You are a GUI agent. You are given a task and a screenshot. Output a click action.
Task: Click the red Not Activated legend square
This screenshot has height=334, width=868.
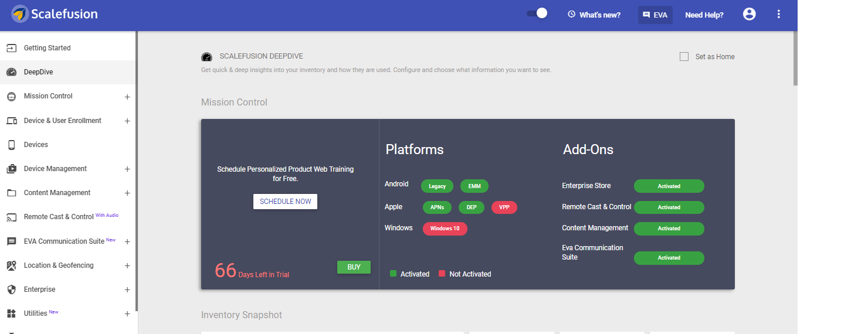point(442,274)
